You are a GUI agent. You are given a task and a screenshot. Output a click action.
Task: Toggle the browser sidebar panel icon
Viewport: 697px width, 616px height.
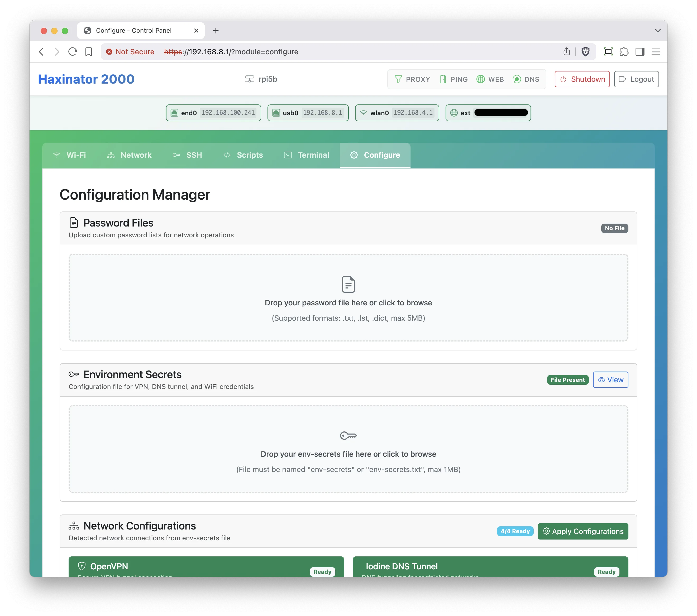(x=640, y=52)
